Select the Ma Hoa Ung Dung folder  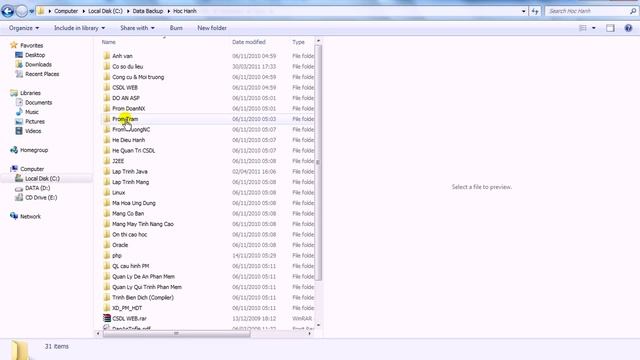tap(133, 203)
